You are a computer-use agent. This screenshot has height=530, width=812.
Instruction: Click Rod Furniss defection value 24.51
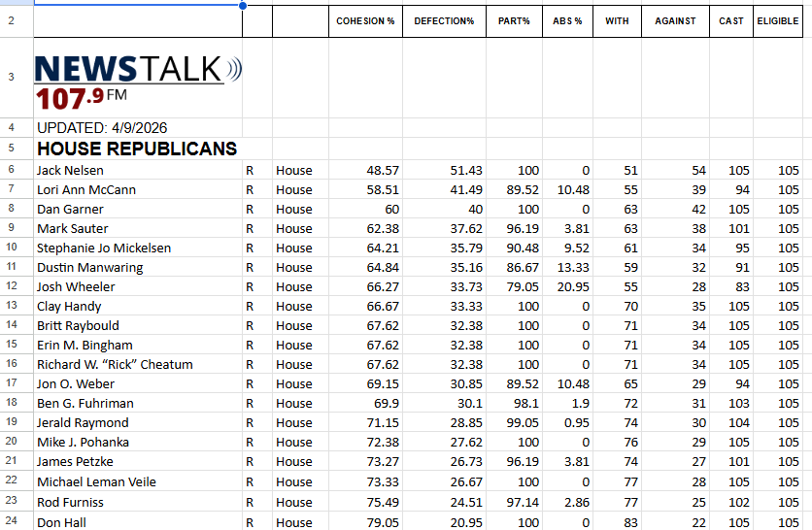tap(444, 502)
